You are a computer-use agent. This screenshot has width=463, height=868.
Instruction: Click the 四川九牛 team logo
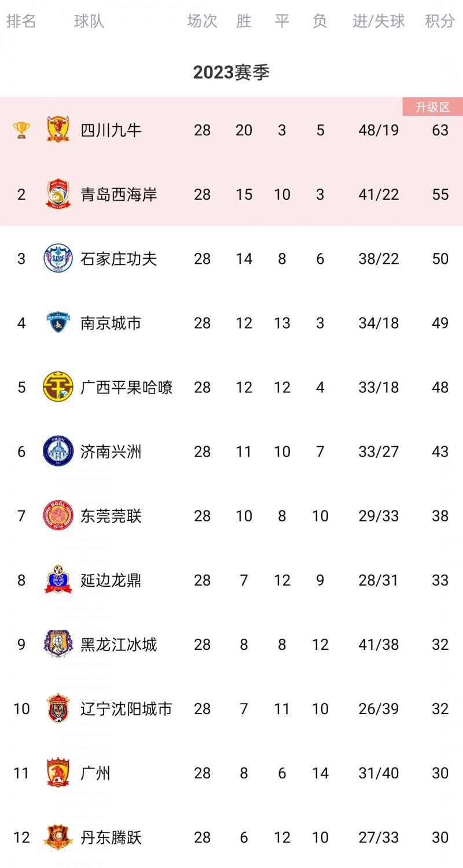coord(58,130)
